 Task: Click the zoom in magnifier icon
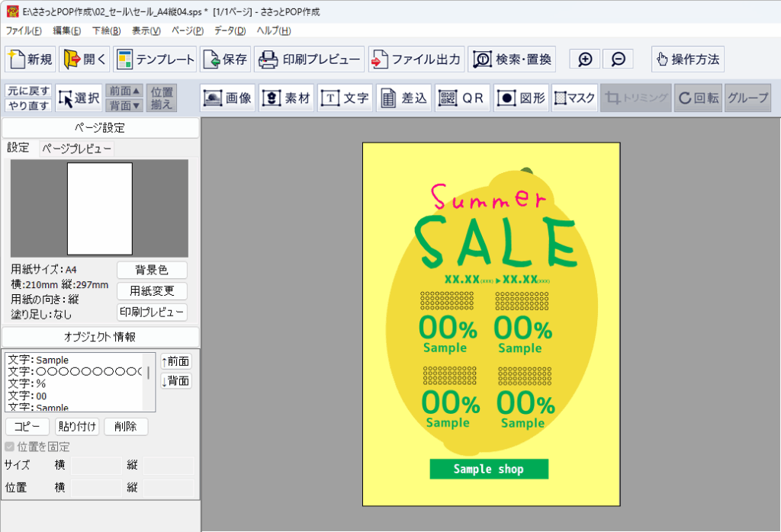click(585, 59)
